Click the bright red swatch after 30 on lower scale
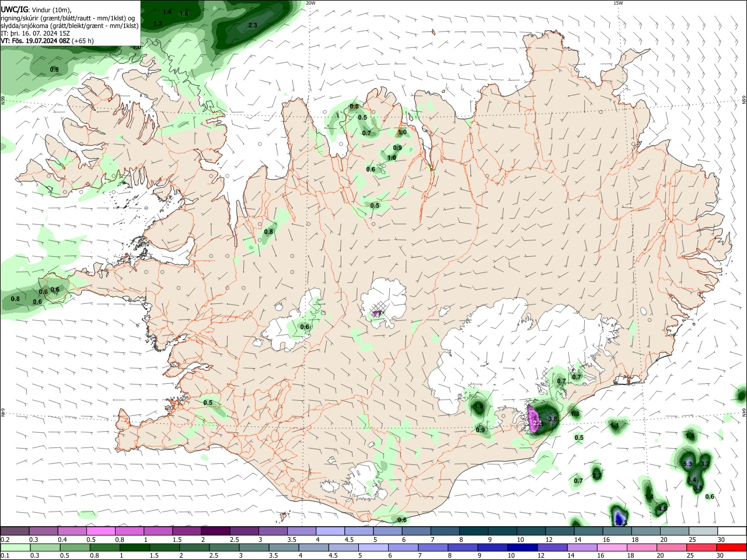The height and width of the screenshot is (560, 747). point(732,548)
